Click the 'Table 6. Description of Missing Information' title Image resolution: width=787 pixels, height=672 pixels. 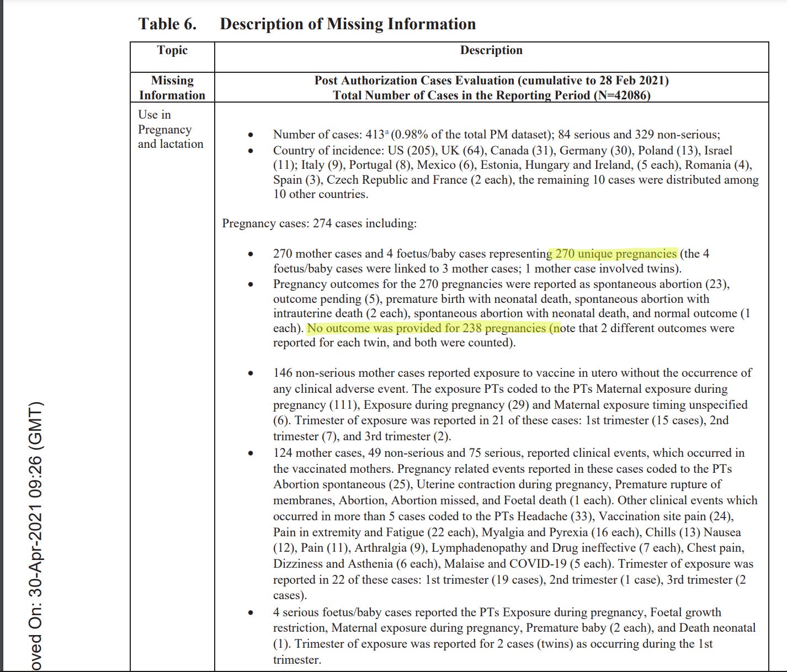(x=307, y=24)
